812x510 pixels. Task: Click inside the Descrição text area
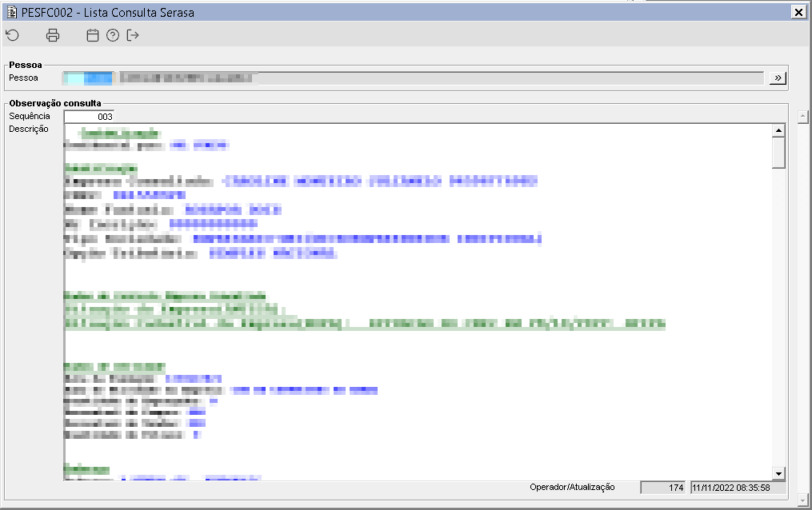tap(418, 302)
